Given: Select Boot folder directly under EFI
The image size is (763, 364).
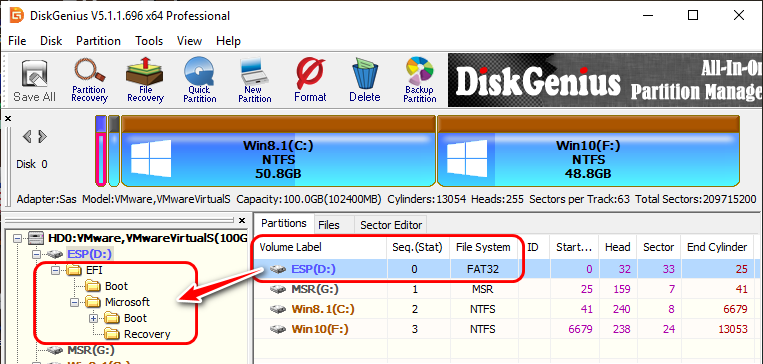Looking at the screenshot, I should coord(116,286).
